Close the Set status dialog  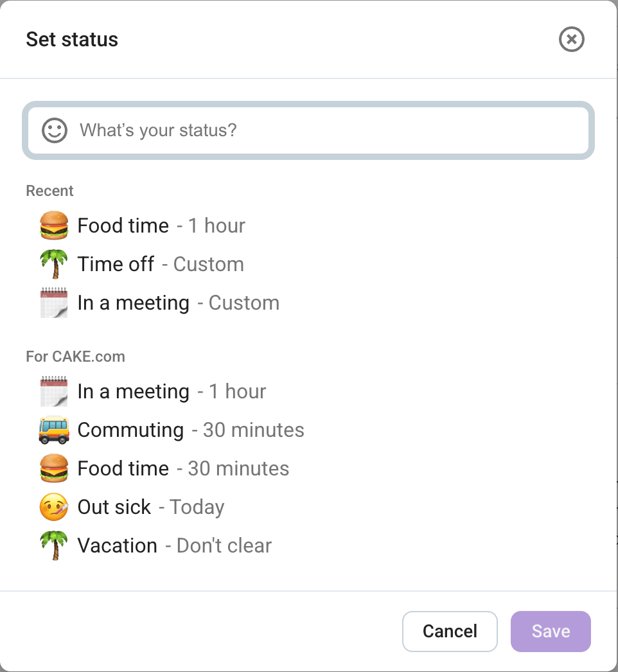coord(571,40)
